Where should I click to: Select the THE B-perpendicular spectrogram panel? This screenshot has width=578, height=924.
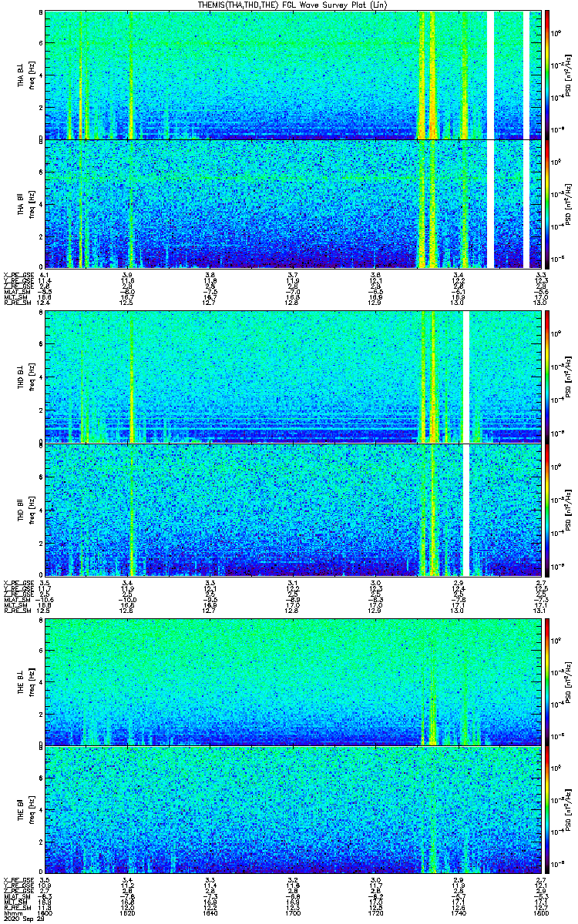click(x=294, y=681)
